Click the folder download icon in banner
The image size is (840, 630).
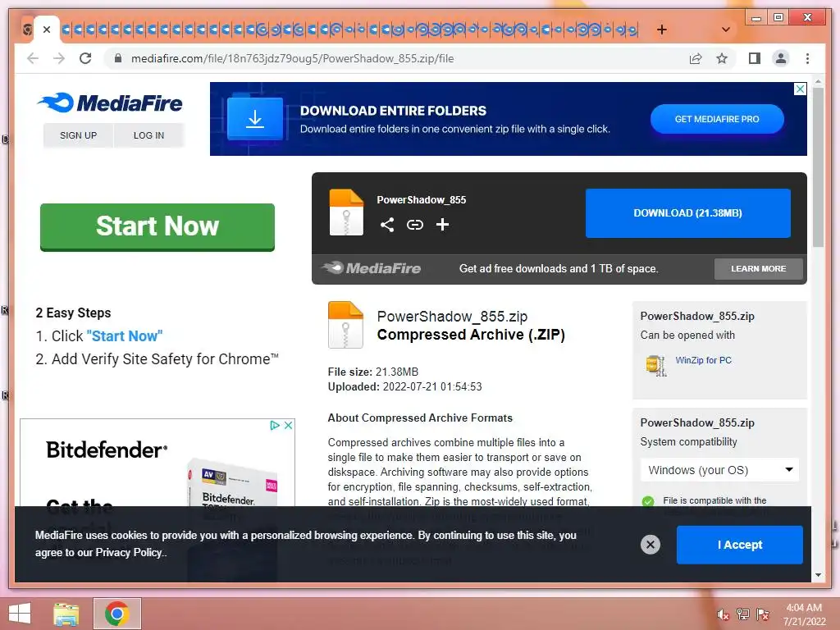(x=255, y=119)
